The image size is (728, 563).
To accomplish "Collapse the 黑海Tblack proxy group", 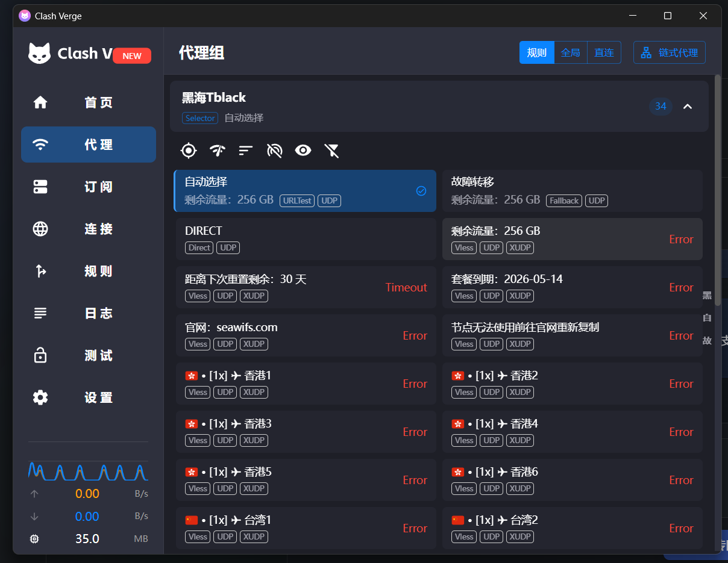I will click(x=687, y=107).
